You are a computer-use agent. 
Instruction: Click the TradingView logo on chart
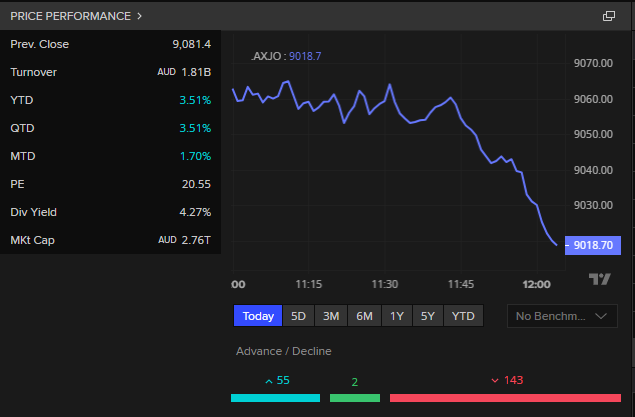coord(599,280)
